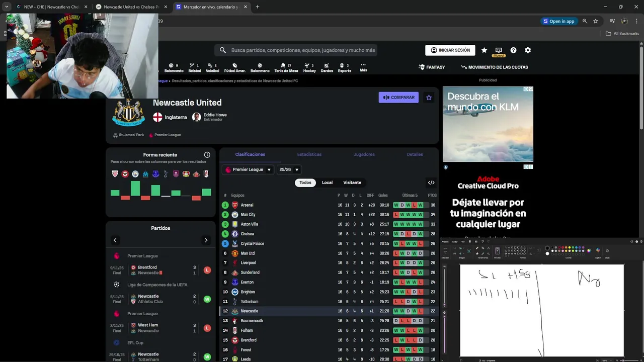Open the Voleibol sport section
The width and height of the screenshot is (644, 362).
[x=212, y=68]
